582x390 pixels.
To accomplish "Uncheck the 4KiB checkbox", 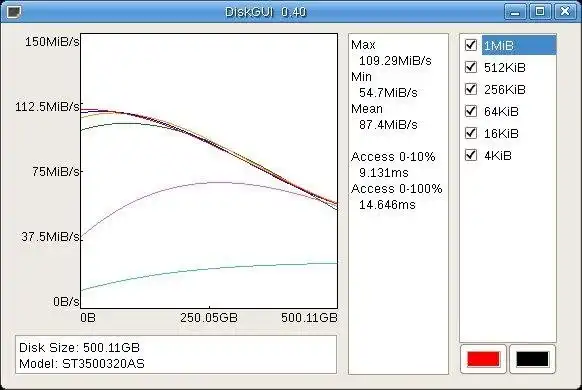I will tap(471, 155).
